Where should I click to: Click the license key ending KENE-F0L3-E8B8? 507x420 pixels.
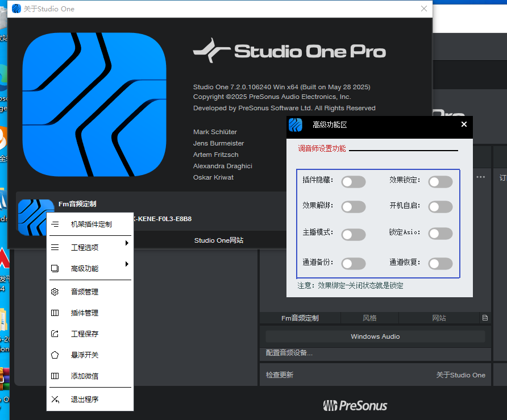pos(163,219)
